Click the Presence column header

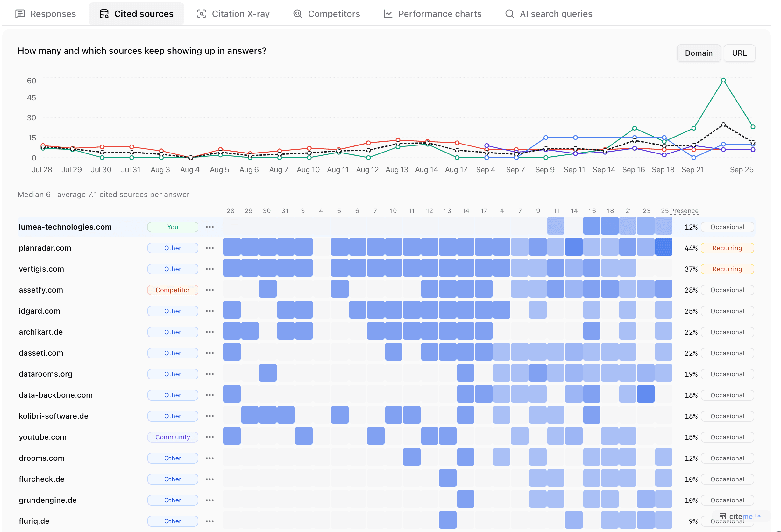point(684,211)
